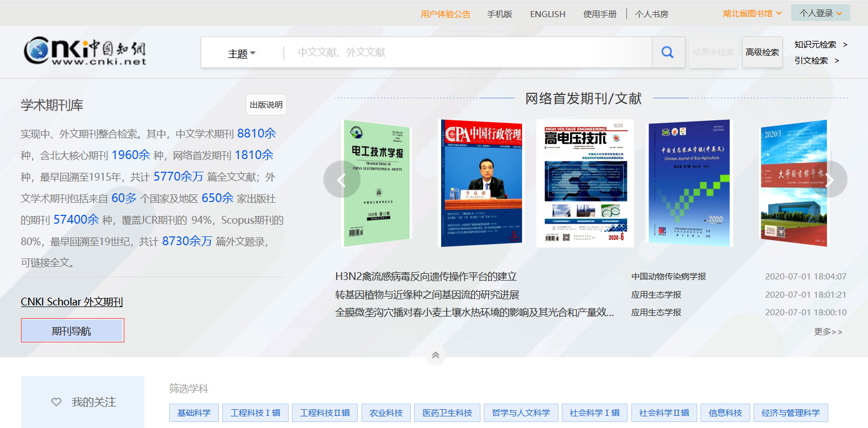The height and width of the screenshot is (428, 868).
Task: Open 用户体验公告 notice
Action: click(446, 14)
